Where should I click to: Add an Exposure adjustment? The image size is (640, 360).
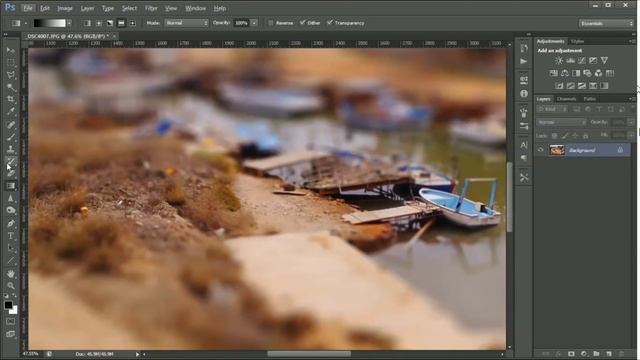593,60
